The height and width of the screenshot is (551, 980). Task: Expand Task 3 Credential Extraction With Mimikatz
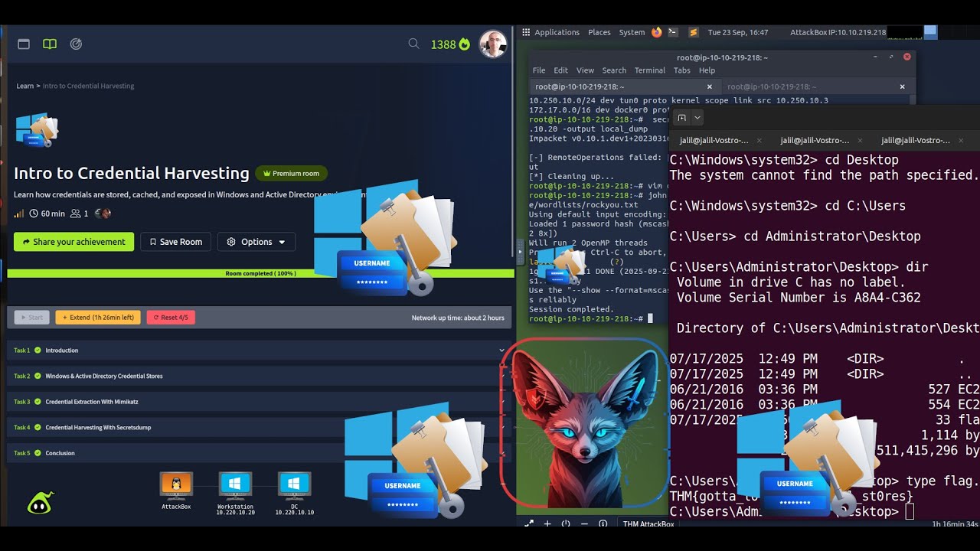pos(260,402)
